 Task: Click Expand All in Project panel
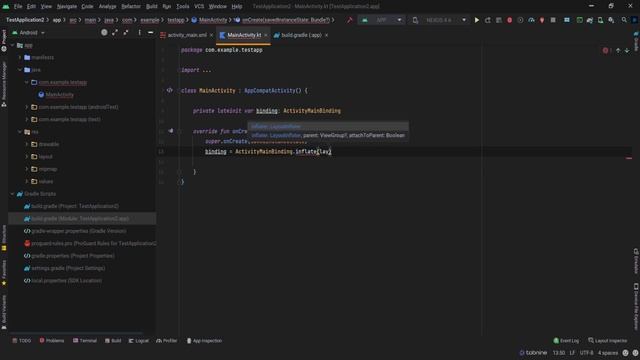click(x=115, y=33)
